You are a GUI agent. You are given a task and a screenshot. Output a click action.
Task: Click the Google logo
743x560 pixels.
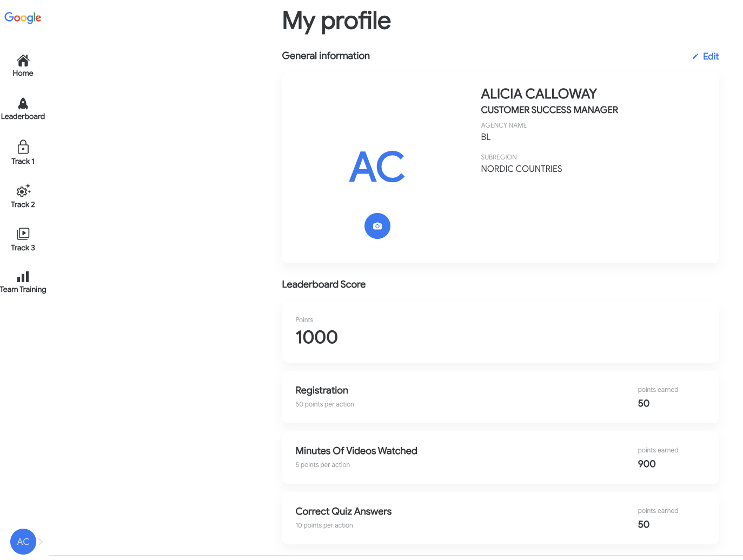(x=23, y=17)
